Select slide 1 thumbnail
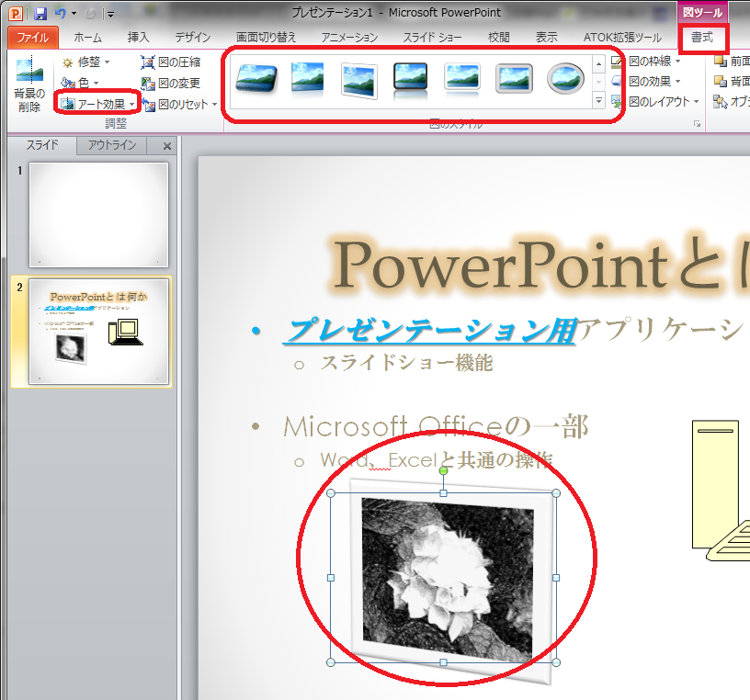The width and height of the screenshot is (750, 700). point(98,215)
